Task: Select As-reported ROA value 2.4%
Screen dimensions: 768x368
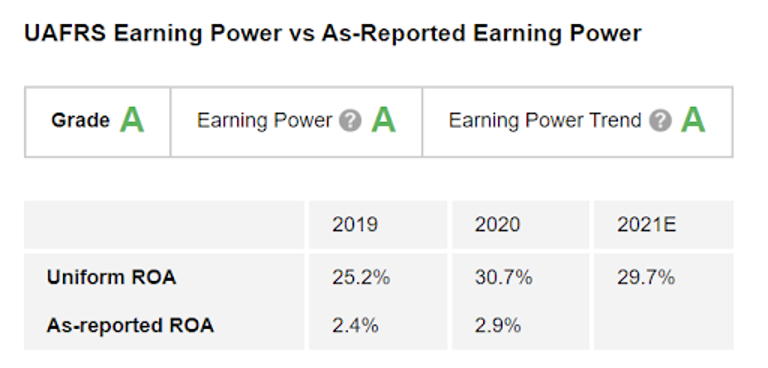Action: pos(355,326)
